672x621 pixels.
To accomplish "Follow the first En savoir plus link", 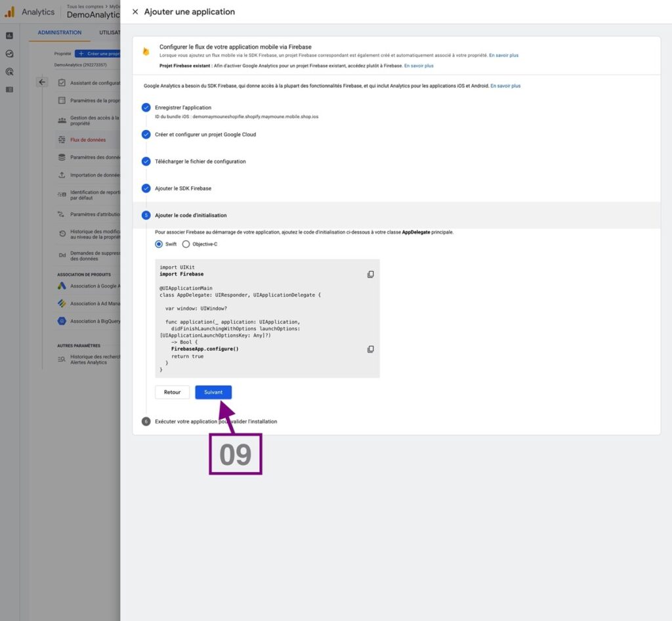I will pos(503,55).
